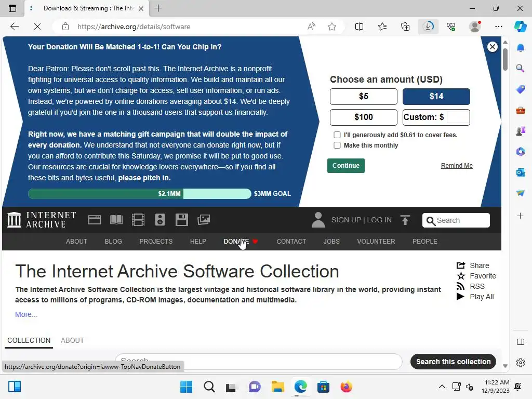The image size is (532, 399).
Task: Open sidebar Shopping tag icon
Action: tap(520, 89)
